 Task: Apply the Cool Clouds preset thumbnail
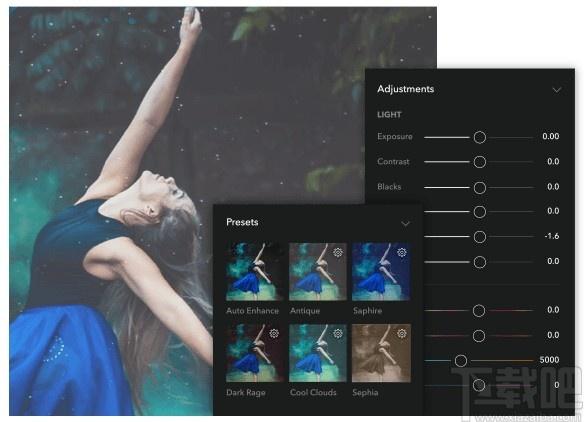318,353
